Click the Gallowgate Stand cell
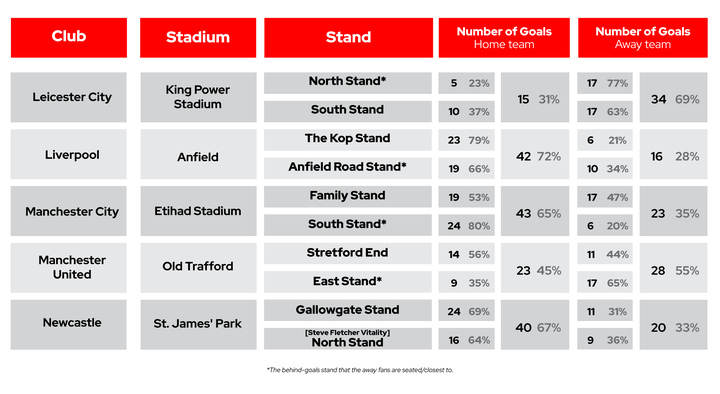Image resolution: width=720 pixels, height=394 pixels. (x=348, y=310)
